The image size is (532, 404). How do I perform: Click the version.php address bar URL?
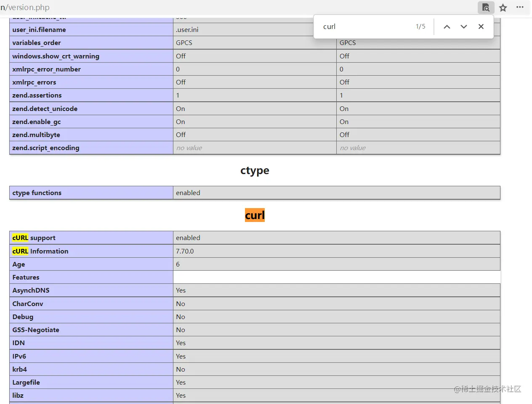pyautogui.click(x=25, y=8)
